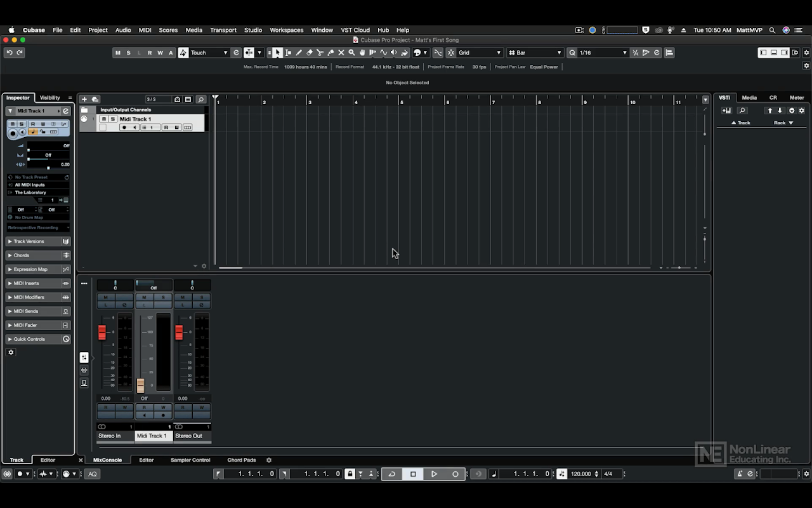
Task: Click the Stereo In channel name
Action: [115, 436]
